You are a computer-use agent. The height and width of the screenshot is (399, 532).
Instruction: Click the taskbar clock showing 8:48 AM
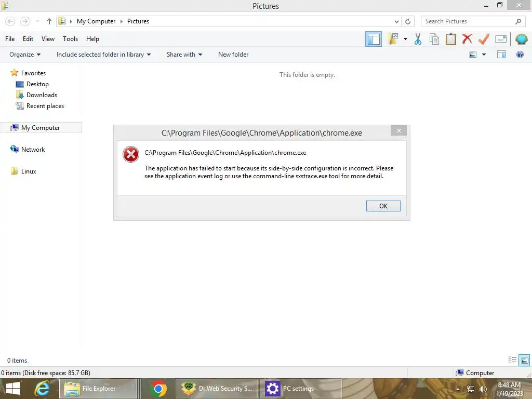509,389
